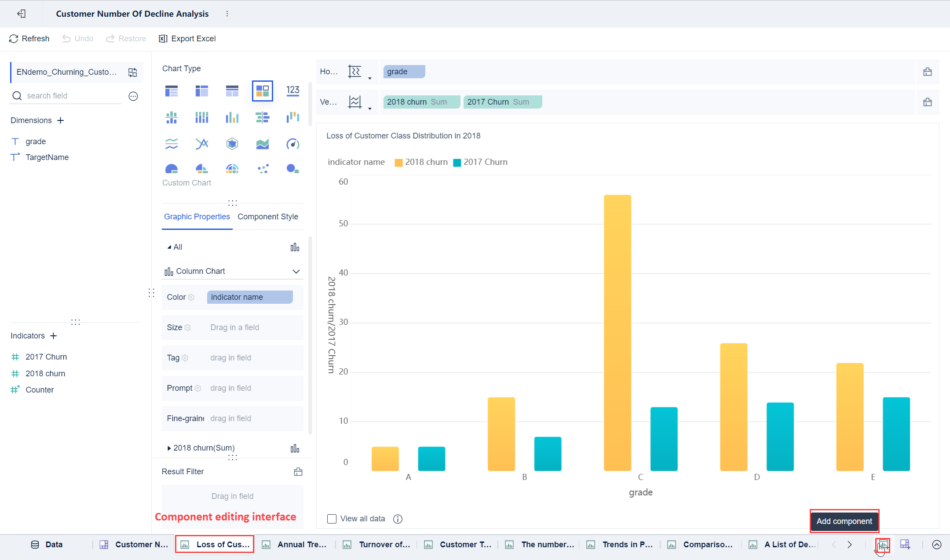The image size is (950, 560).
Task: Select the radar chart type icon
Action: point(232,144)
